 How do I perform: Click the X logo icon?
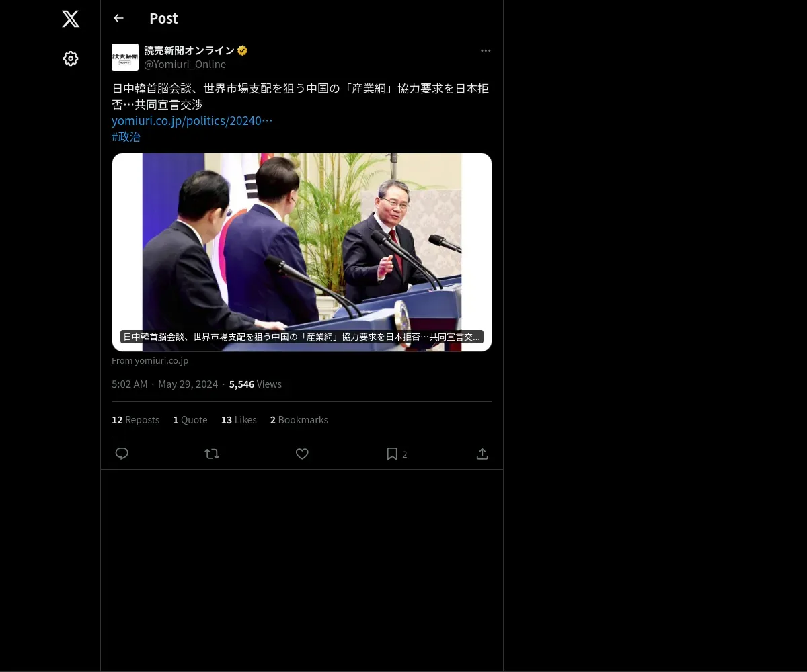71,19
